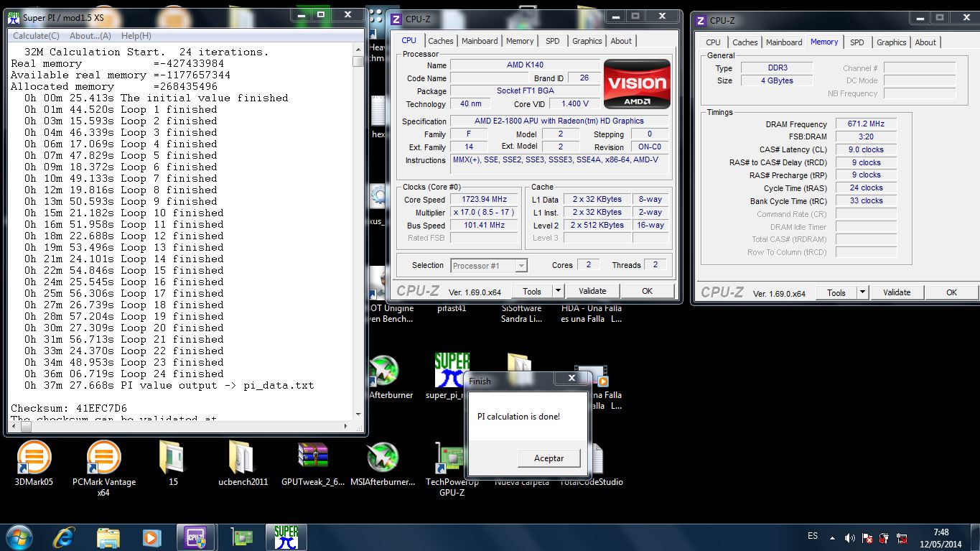This screenshot has width=980, height=551.
Task: Open Graphics tab in left CPU-Z window
Action: click(587, 41)
